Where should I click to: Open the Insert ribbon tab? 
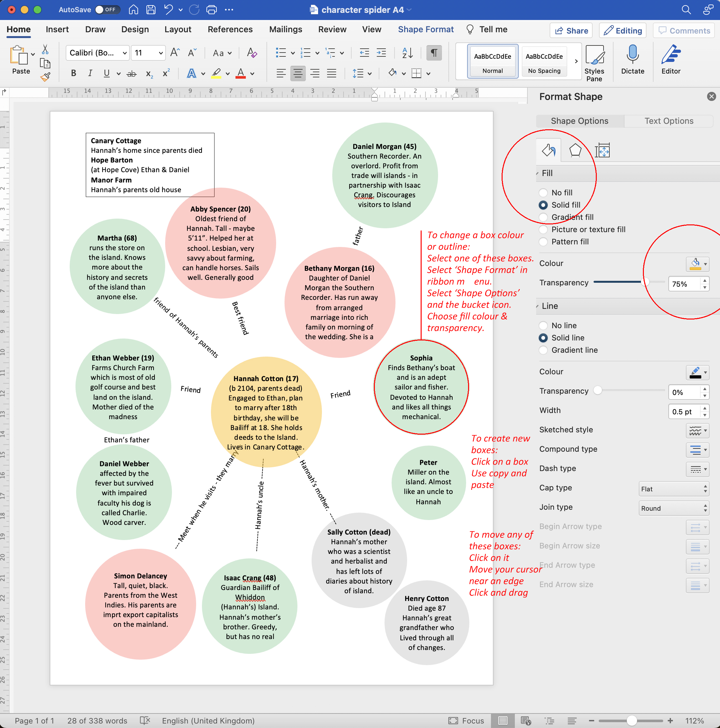pyautogui.click(x=57, y=29)
